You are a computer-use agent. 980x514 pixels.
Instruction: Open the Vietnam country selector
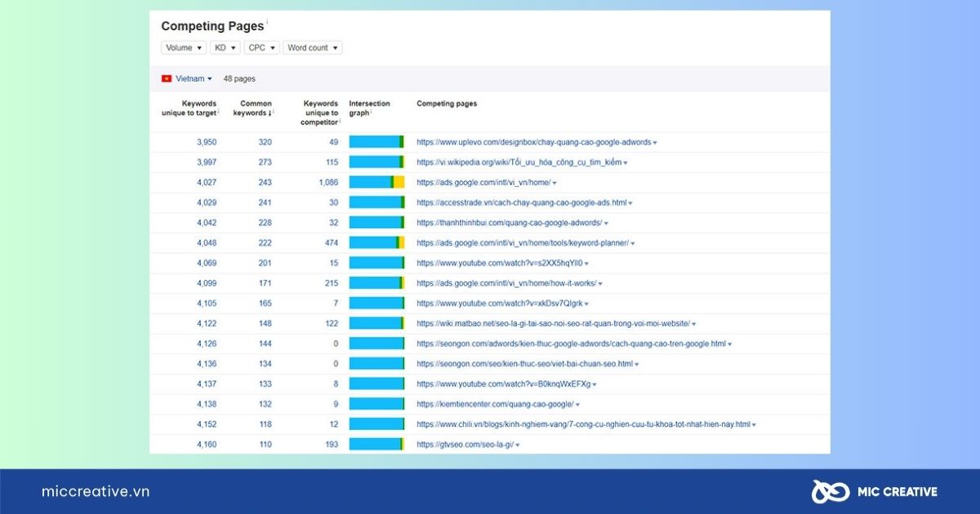click(194, 78)
